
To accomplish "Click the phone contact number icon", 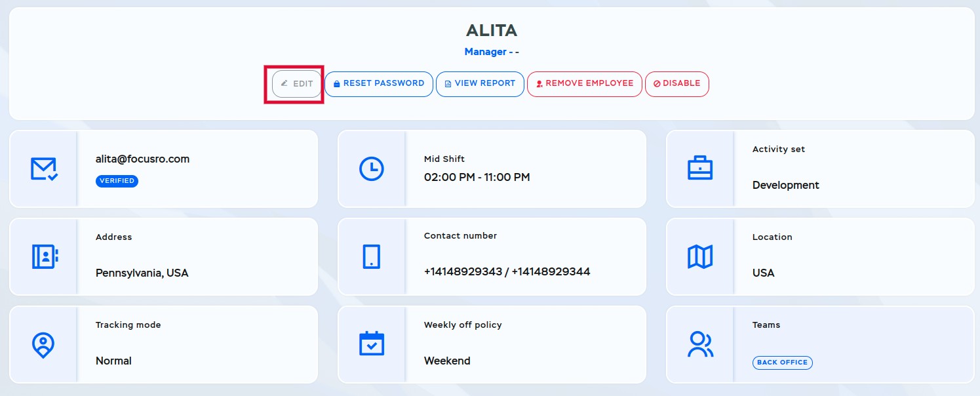I will tap(372, 256).
